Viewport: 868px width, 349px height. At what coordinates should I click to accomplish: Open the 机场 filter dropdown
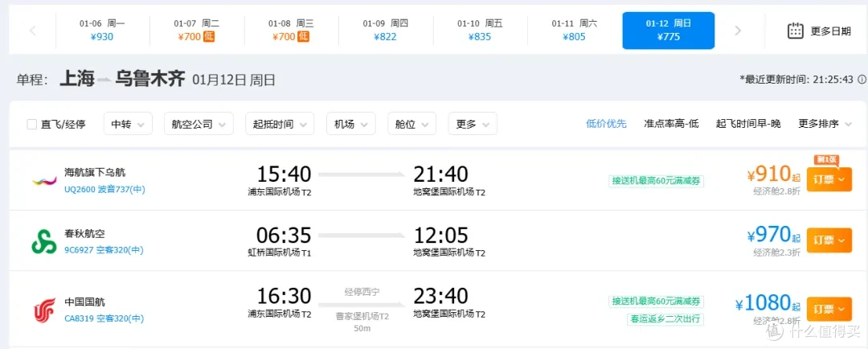[351, 124]
